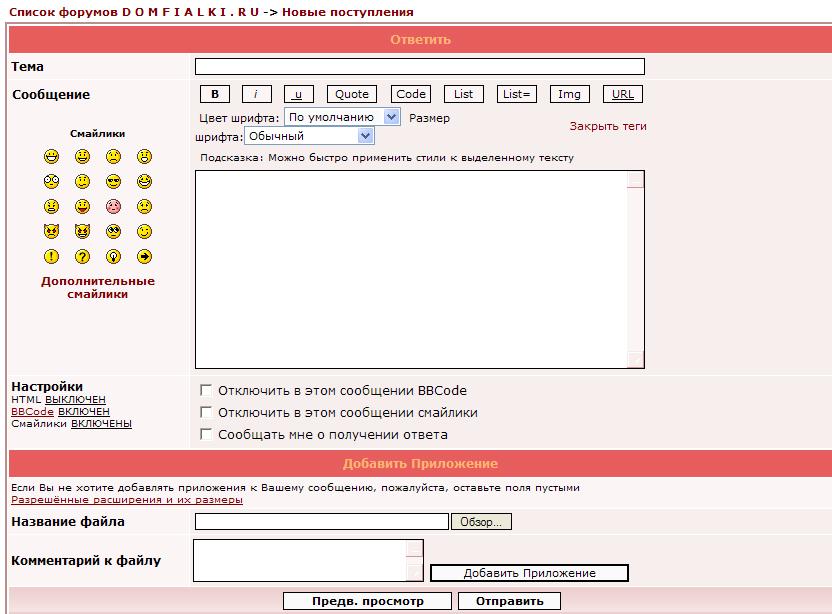
Task: Insert the mad smiley with gritted teeth
Action: pos(51,206)
